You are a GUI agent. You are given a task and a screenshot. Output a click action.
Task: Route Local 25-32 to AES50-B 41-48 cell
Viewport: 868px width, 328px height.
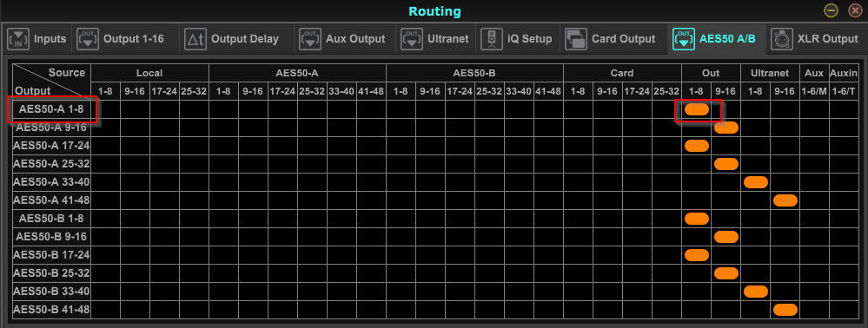coord(195,310)
